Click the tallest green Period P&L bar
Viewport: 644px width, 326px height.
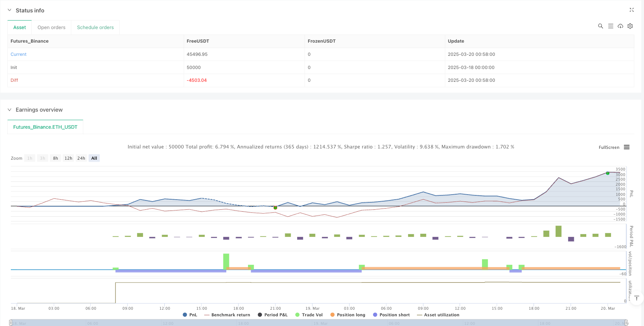click(558, 231)
